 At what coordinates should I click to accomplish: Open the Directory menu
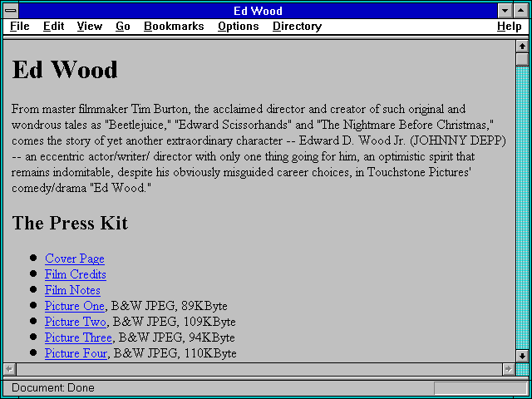click(298, 27)
